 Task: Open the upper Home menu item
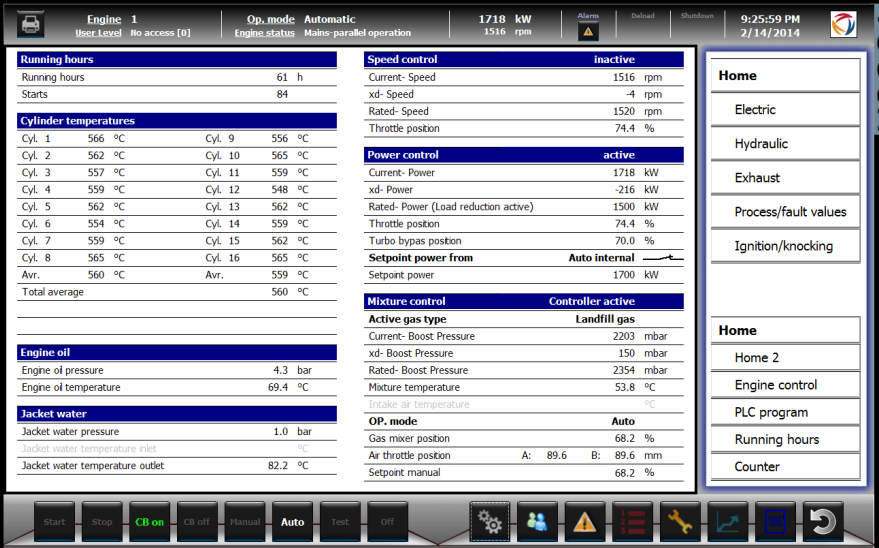(x=785, y=76)
